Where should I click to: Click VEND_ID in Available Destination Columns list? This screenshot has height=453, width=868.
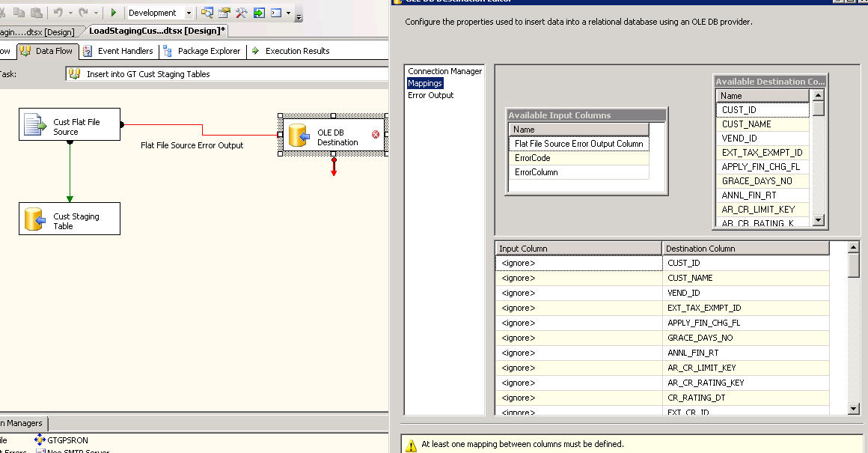(x=762, y=139)
